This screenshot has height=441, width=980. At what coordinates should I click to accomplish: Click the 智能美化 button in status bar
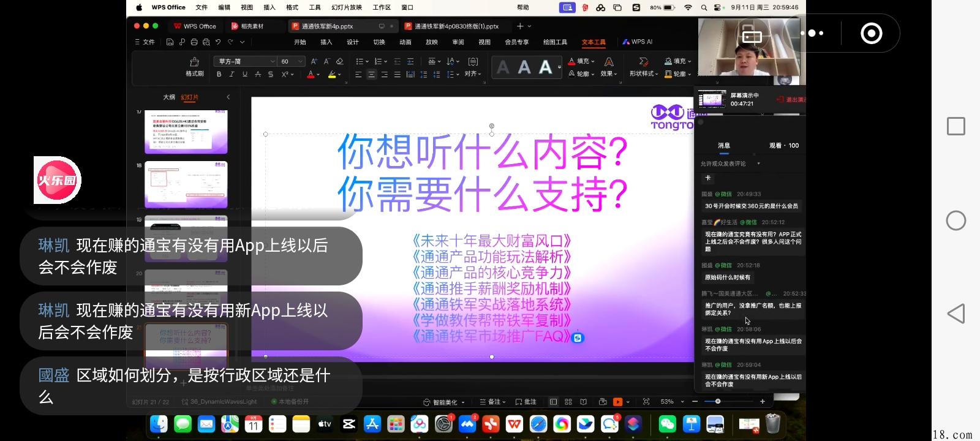pyautogui.click(x=445, y=402)
